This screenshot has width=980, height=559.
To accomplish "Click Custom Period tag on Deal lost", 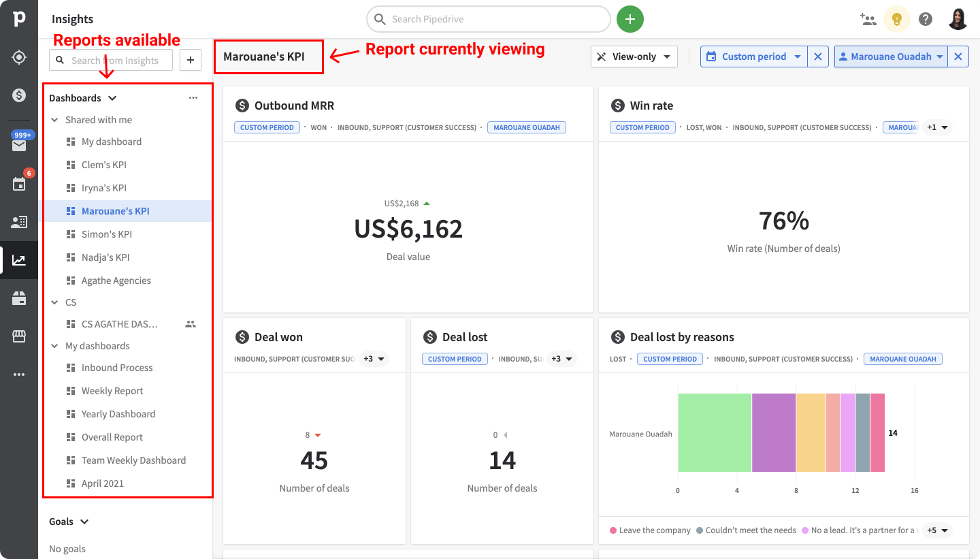I will 455,359.
